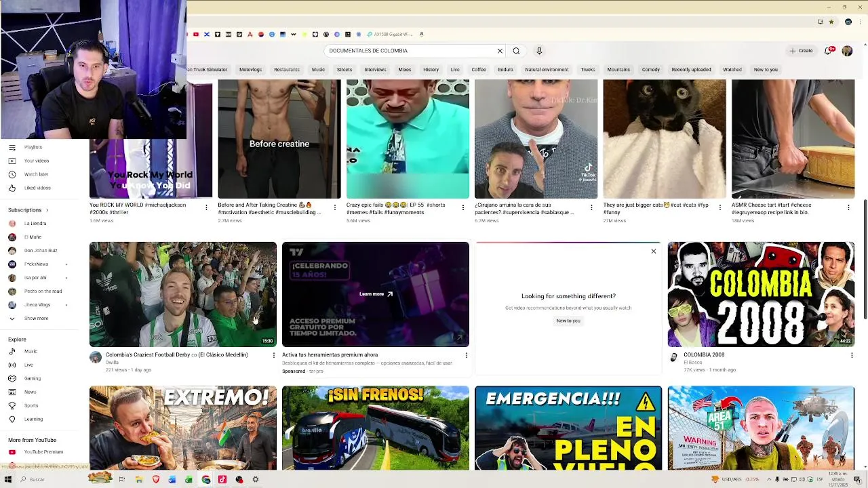Select the Natural environment filter chip
The image size is (868, 488).
click(x=547, y=69)
